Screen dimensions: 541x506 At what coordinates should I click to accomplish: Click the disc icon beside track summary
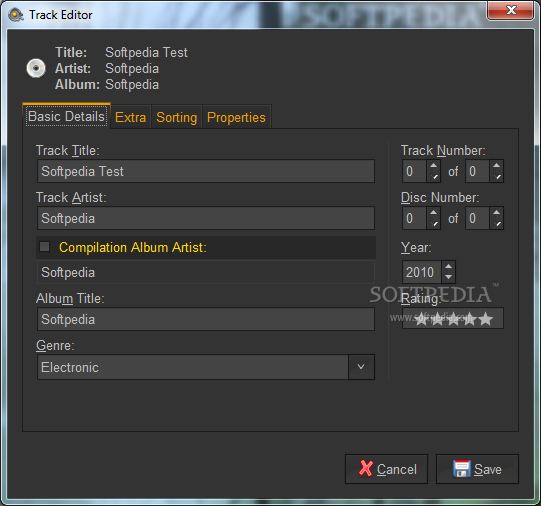(36, 68)
